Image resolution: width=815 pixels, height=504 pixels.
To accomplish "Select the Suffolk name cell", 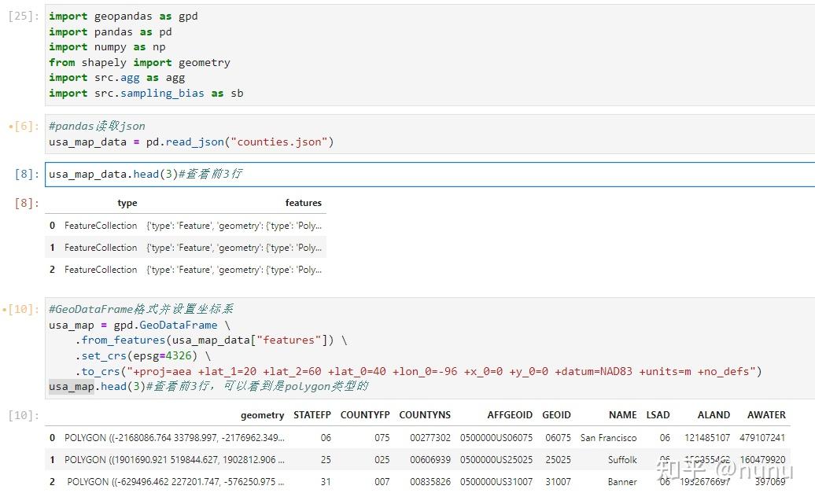I will point(622,460).
